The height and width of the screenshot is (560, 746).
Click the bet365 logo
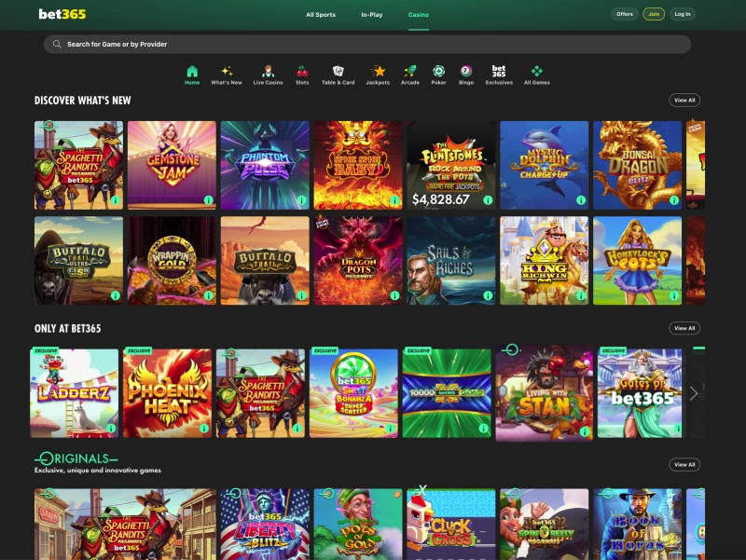tap(62, 14)
